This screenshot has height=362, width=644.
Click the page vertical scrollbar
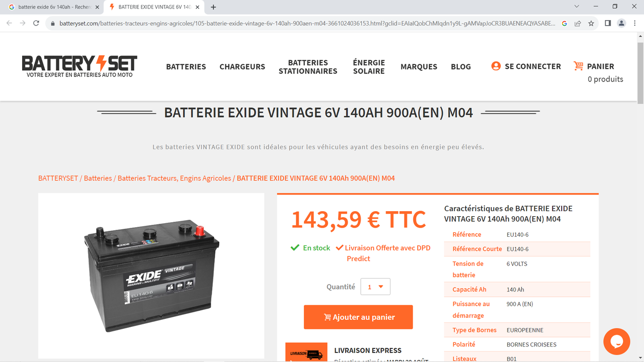640,196
